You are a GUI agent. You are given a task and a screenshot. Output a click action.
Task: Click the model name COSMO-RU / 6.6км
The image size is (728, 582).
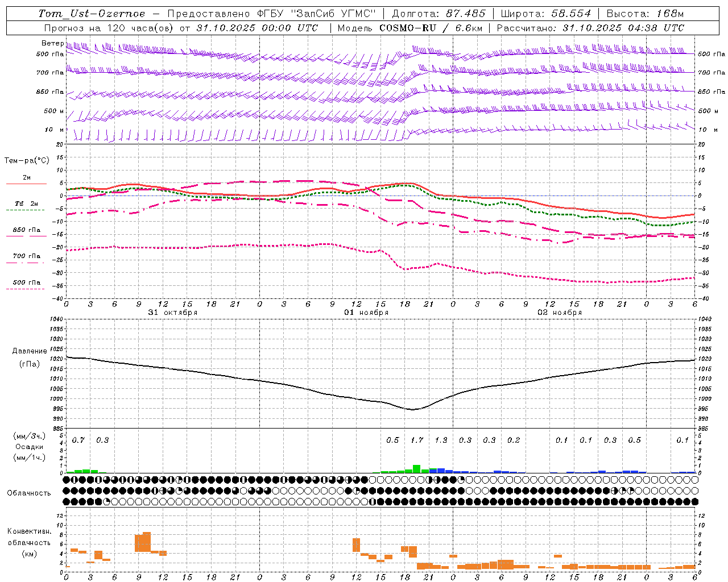point(431,28)
